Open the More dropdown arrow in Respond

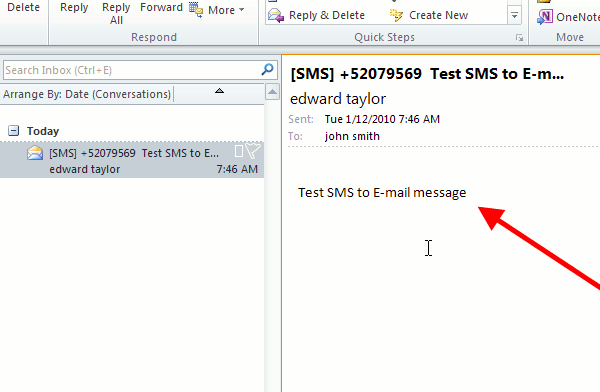pyautogui.click(x=241, y=10)
